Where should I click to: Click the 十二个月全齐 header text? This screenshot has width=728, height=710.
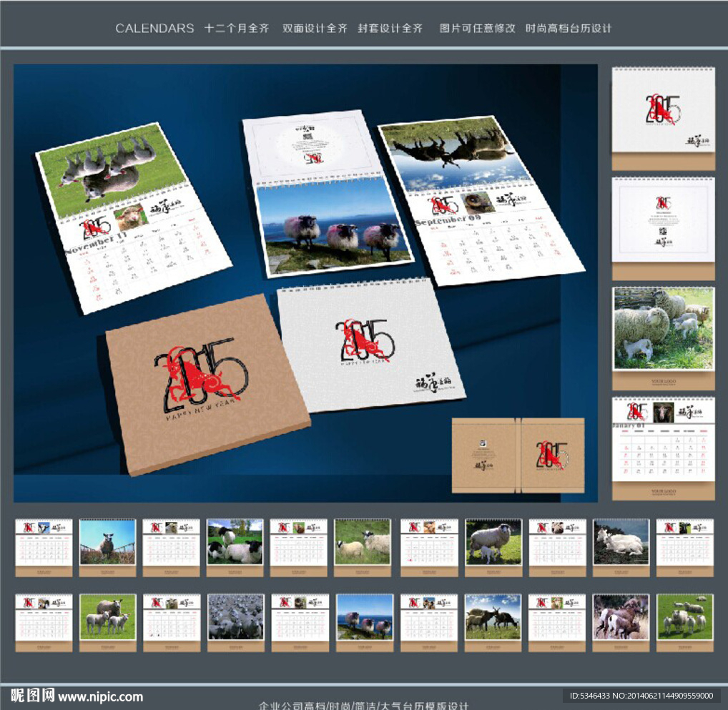point(237,29)
